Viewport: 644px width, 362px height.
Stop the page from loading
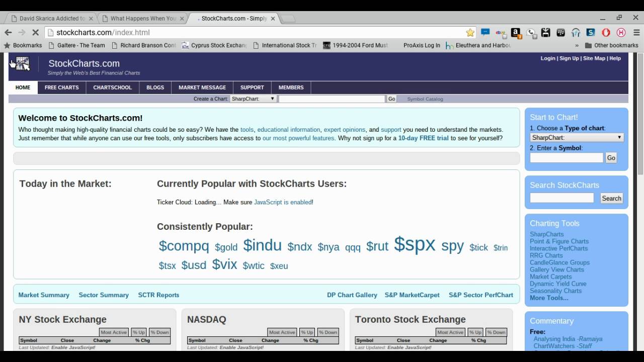coord(36,32)
